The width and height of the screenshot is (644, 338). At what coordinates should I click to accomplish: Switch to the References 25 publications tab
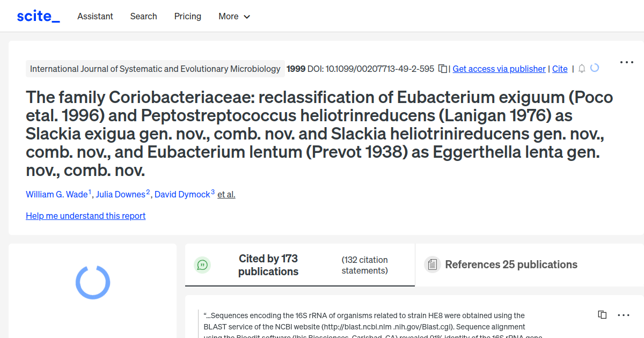[x=511, y=264]
